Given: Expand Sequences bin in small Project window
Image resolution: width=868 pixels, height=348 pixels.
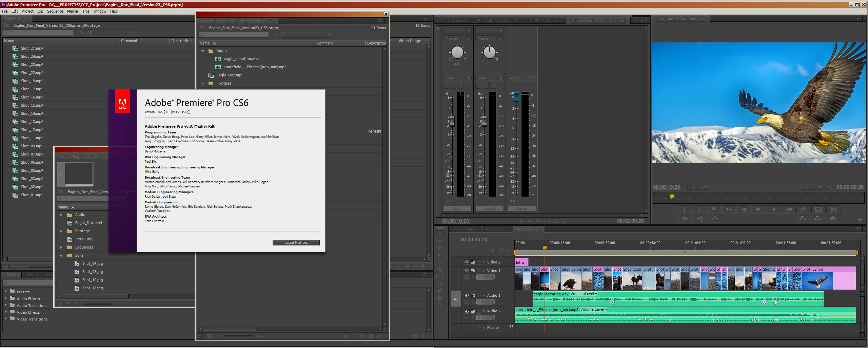Looking at the screenshot, I should [x=61, y=247].
